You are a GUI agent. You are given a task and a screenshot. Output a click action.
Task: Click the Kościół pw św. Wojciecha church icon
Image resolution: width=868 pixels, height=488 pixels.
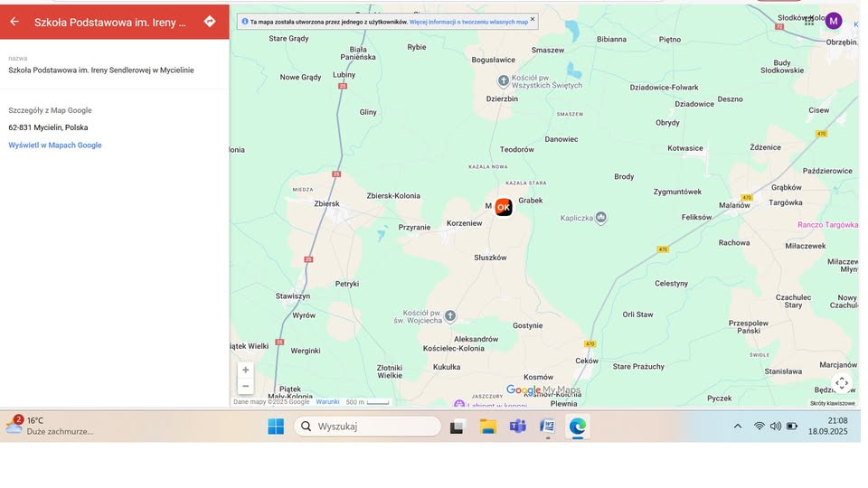pos(450,315)
